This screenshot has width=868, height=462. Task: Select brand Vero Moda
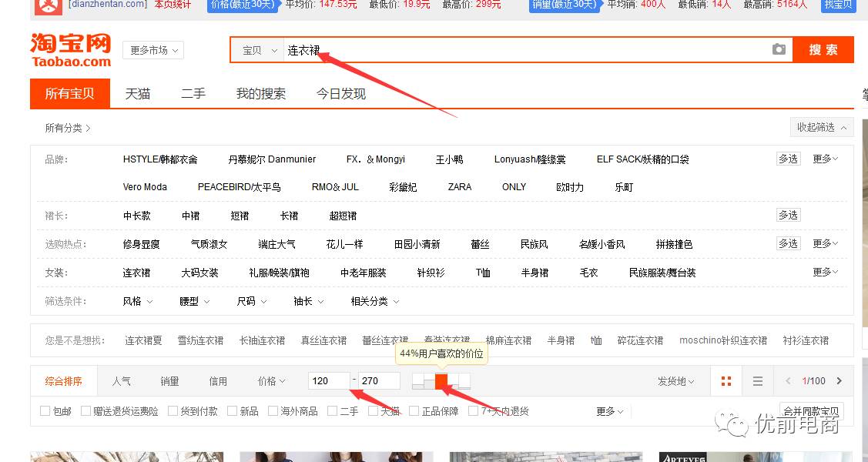145,187
